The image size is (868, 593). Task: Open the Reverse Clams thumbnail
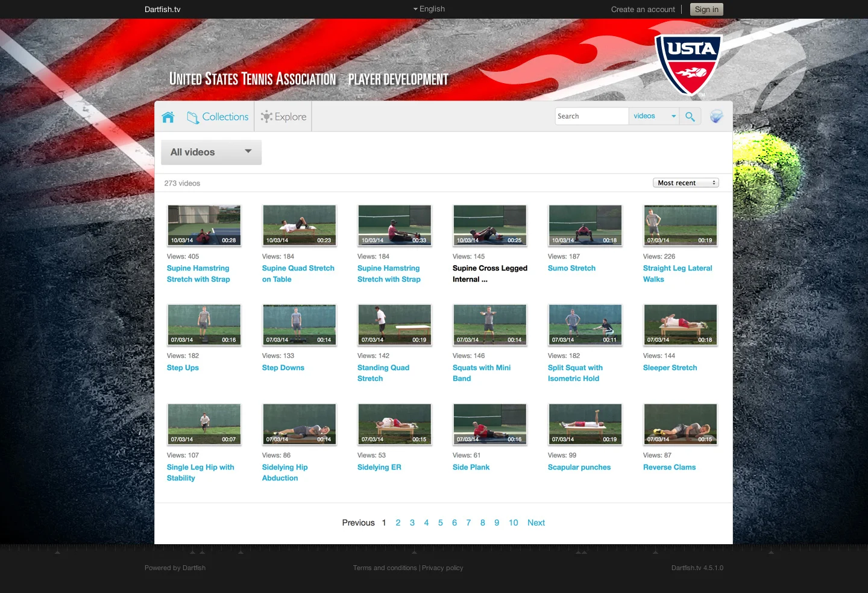(x=681, y=424)
